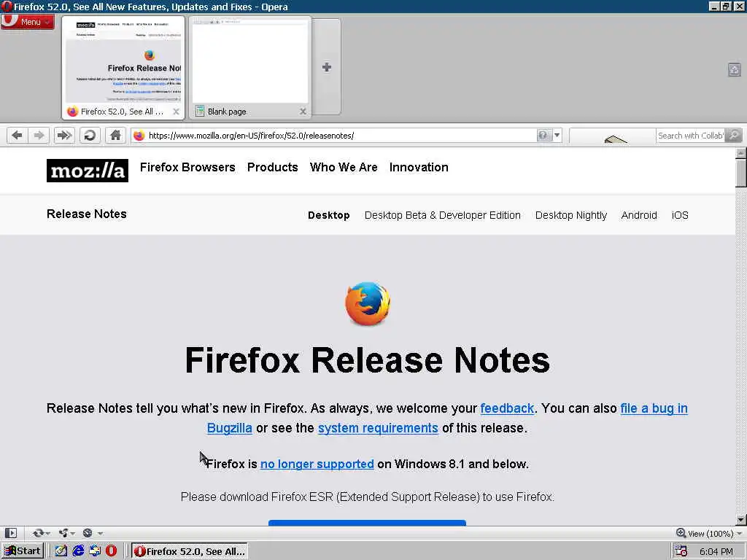Launch Opera from quick launch

(x=111, y=551)
